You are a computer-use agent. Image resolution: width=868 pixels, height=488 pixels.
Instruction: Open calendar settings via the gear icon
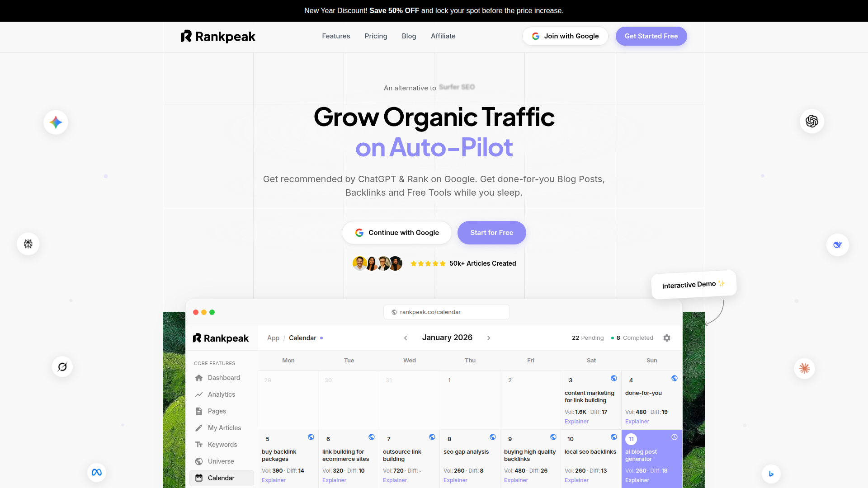coord(667,338)
